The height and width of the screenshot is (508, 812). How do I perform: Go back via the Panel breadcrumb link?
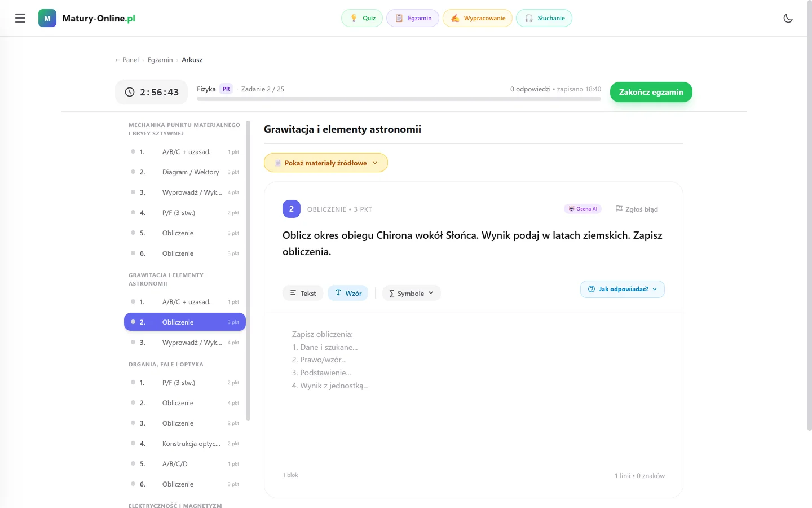pyautogui.click(x=127, y=60)
